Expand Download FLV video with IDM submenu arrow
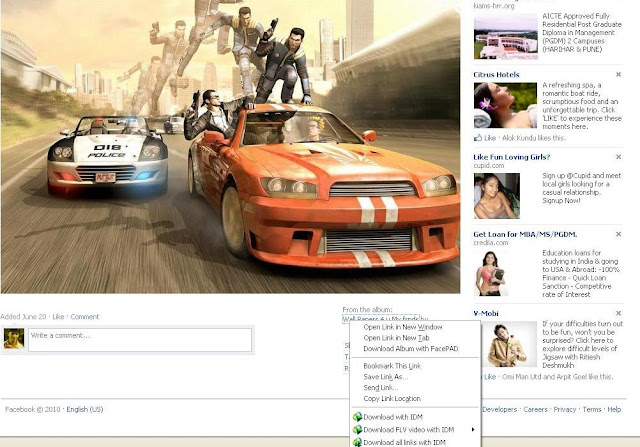The height and width of the screenshot is (447, 640). (x=473, y=429)
